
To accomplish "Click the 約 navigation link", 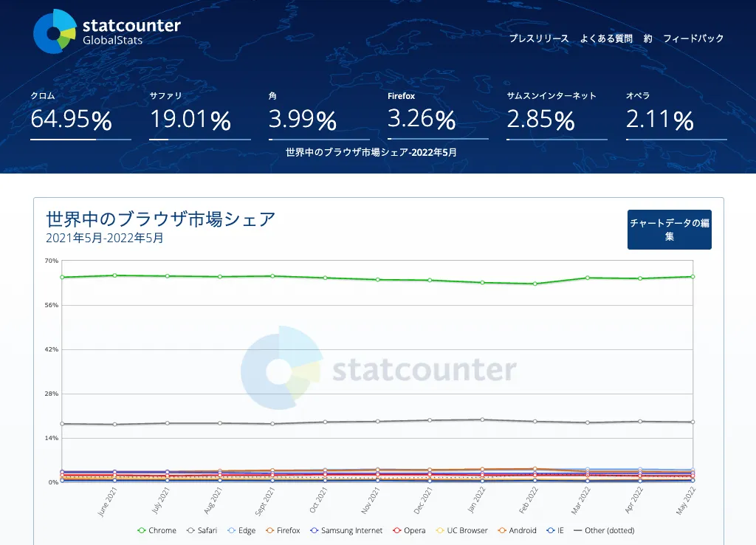I will [x=647, y=38].
